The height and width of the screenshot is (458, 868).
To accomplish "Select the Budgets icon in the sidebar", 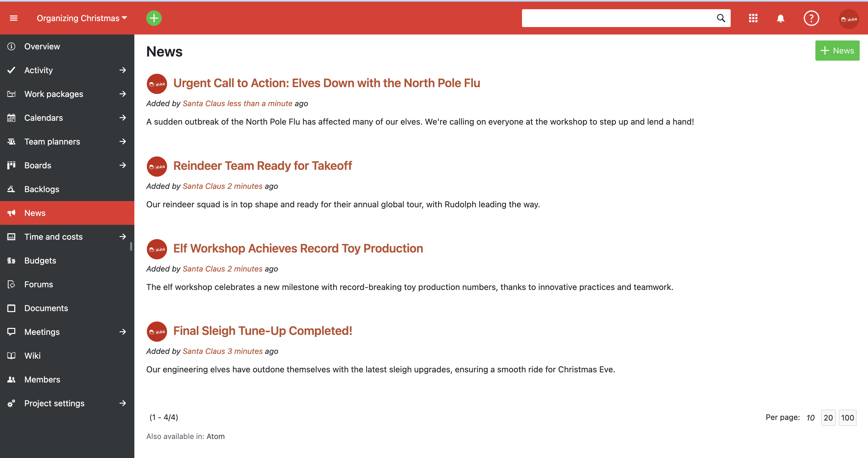I will (11, 261).
